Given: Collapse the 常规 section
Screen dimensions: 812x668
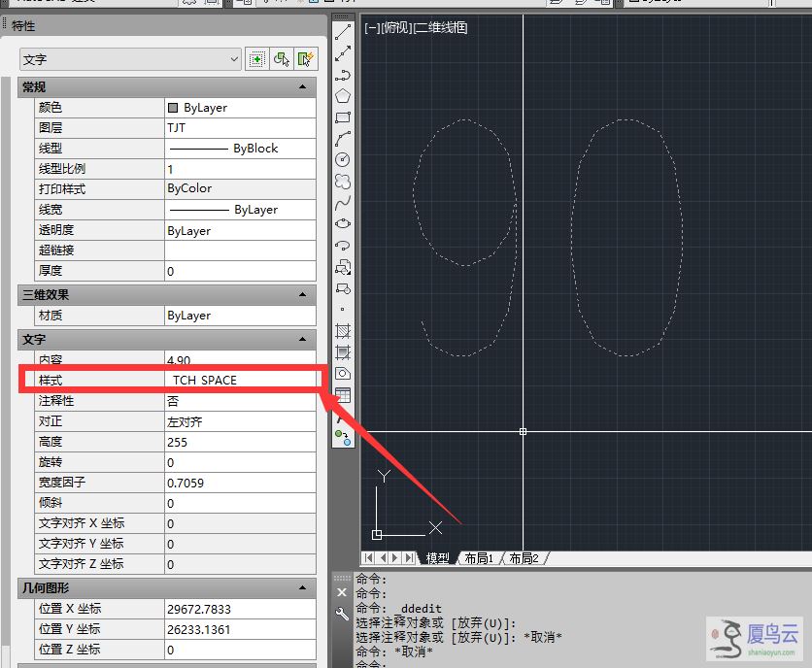Looking at the screenshot, I should pyautogui.click(x=302, y=87).
